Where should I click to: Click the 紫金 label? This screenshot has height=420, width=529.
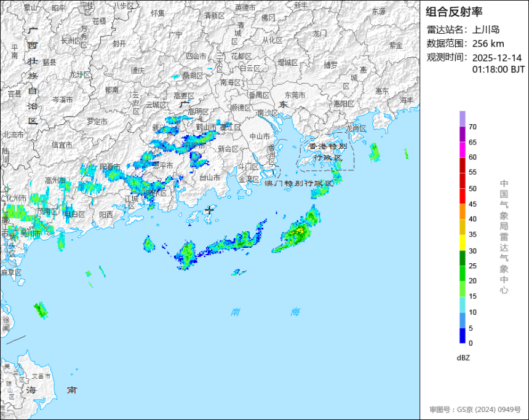(396, 46)
